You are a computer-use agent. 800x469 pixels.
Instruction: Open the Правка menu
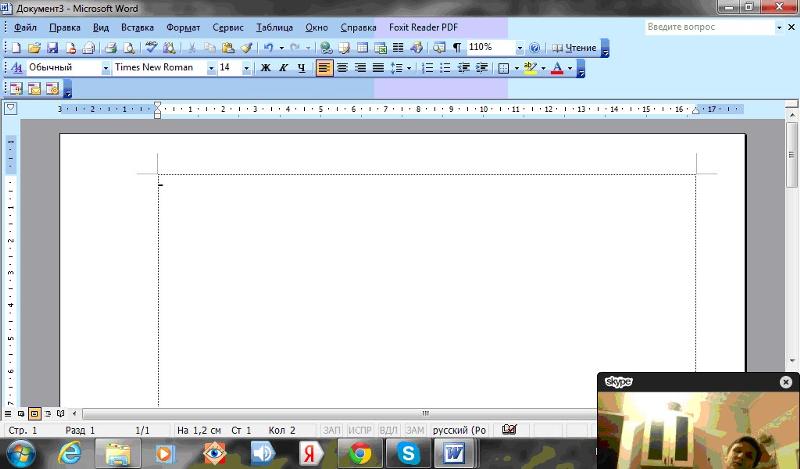point(64,28)
